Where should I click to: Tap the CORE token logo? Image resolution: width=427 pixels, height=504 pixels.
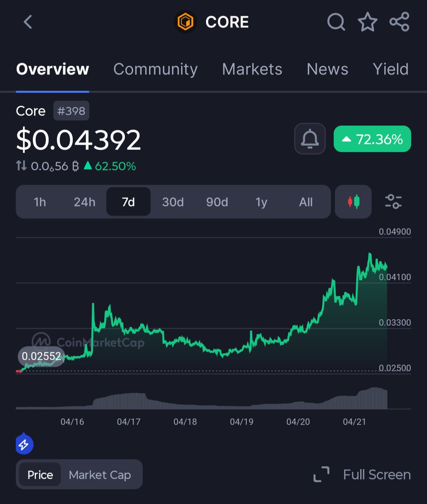click(186, 22)
